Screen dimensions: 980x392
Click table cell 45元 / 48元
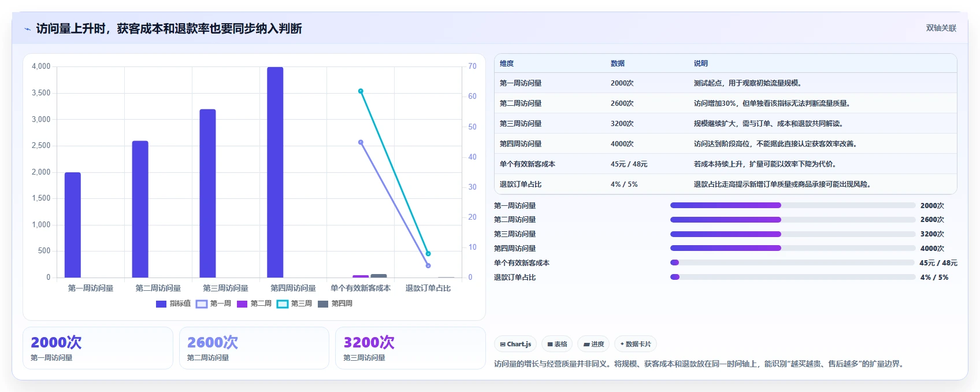coord(629,164)
